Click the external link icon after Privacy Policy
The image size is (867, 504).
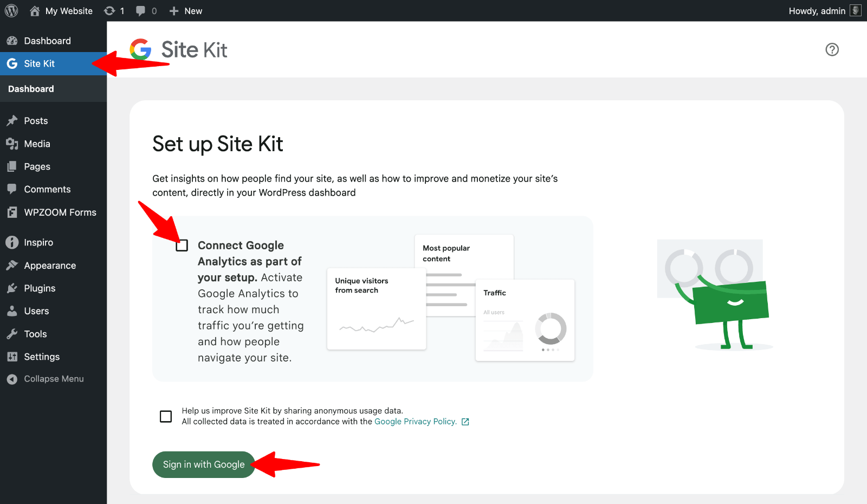(465, 422)
